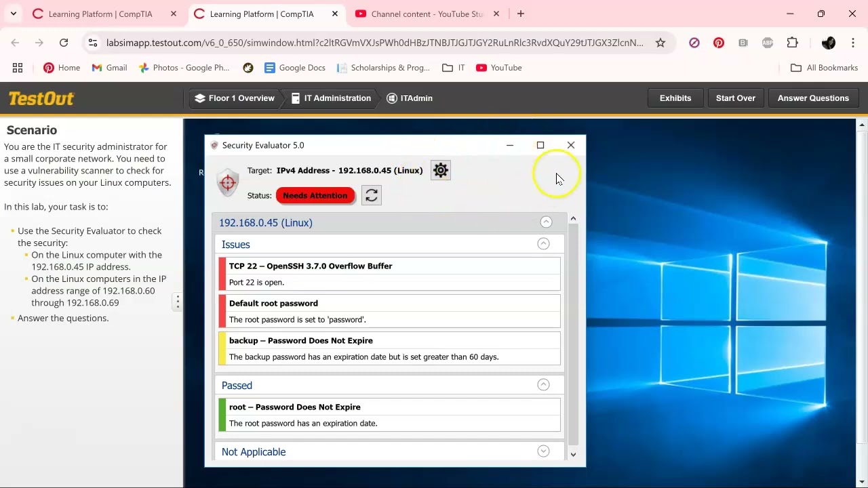Switch to first Learning Platform CompTIA tab
The image size is (868, 488).
100,14
